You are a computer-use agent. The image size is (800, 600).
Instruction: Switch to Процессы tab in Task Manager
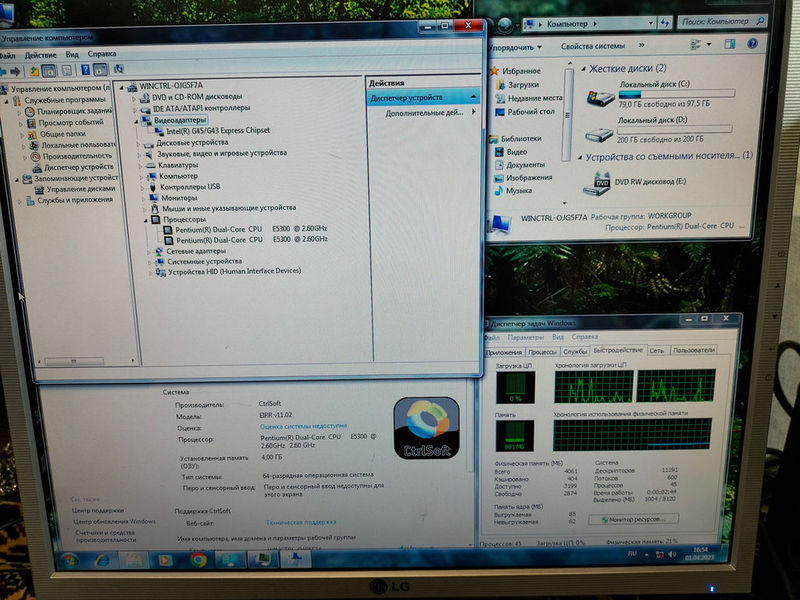click(542, 352)
